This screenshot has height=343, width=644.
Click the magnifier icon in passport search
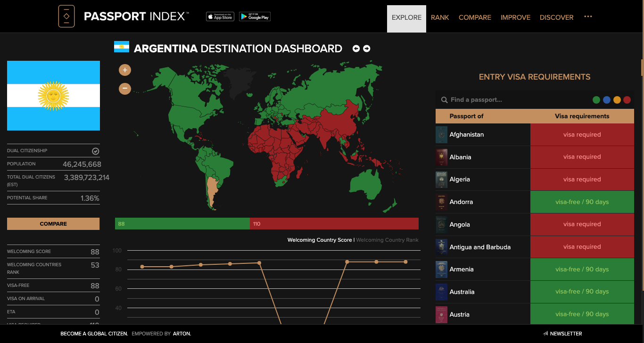444,100
